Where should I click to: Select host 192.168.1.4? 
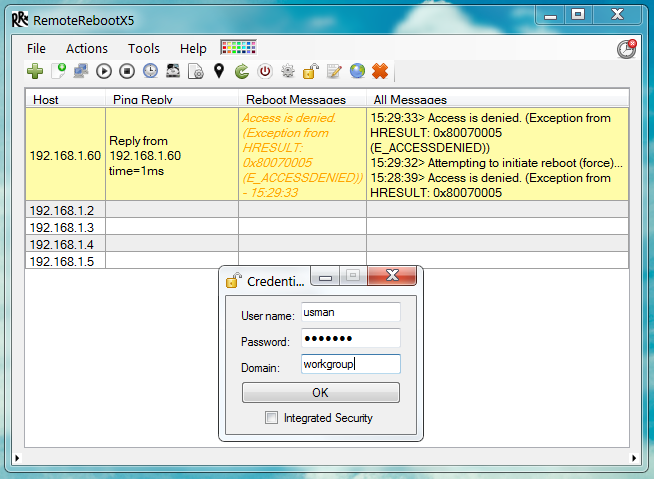pos(65,244)
